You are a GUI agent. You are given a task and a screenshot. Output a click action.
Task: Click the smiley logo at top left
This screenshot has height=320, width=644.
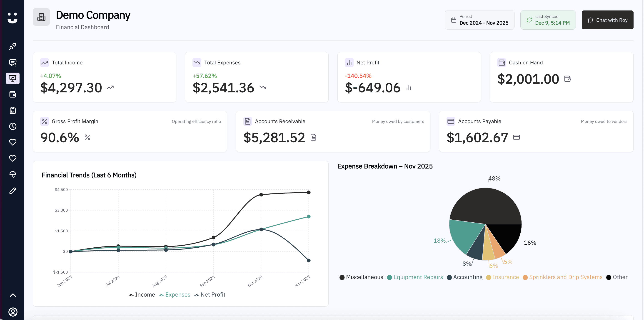tap(12, 18)
